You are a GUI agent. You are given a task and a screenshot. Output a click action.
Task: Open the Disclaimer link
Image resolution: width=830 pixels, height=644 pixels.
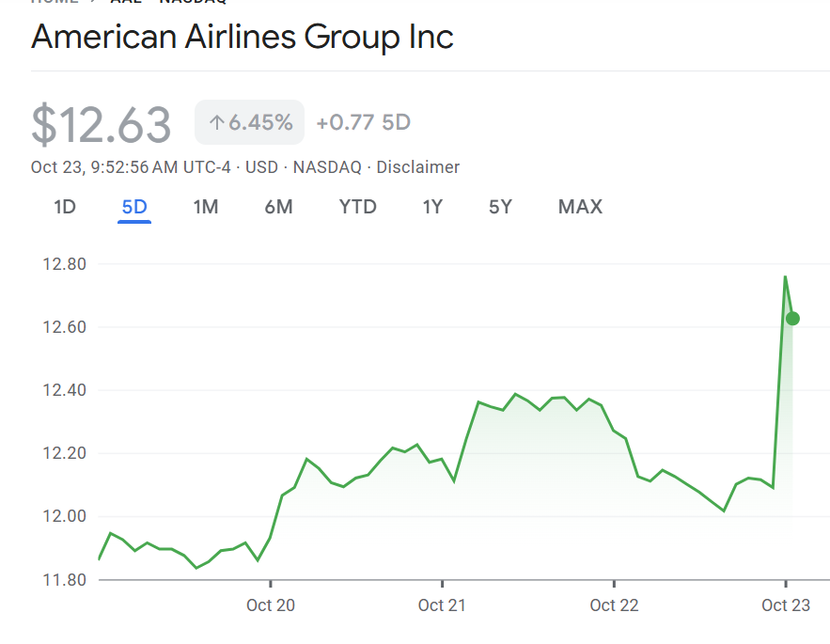click(418, 167)
